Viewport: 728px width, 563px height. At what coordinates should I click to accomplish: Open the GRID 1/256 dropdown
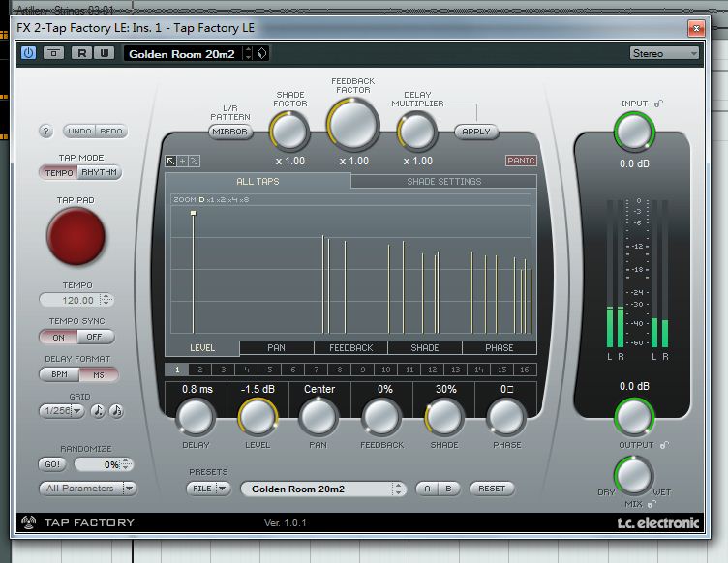[x=61, y=411]
